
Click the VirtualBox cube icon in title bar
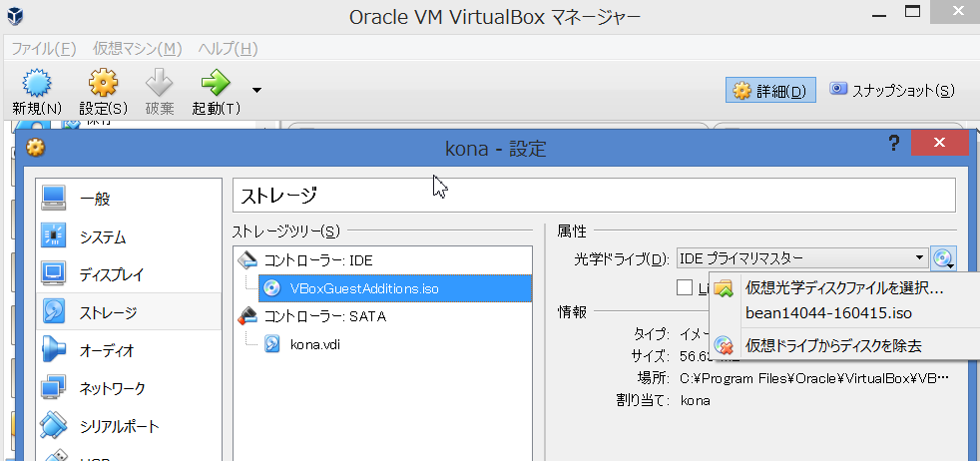click(x=14, y=16)
